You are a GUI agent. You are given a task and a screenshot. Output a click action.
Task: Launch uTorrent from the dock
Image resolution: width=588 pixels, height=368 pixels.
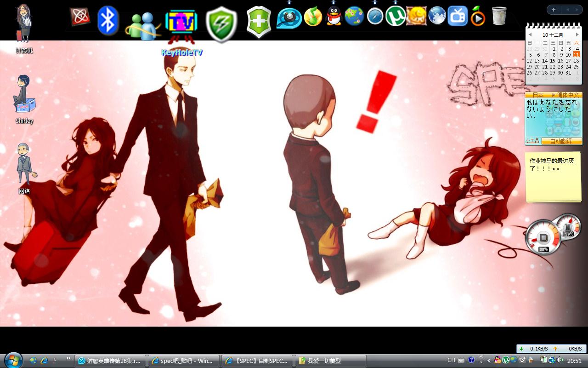pyautogui.click(x=395, y=16)
